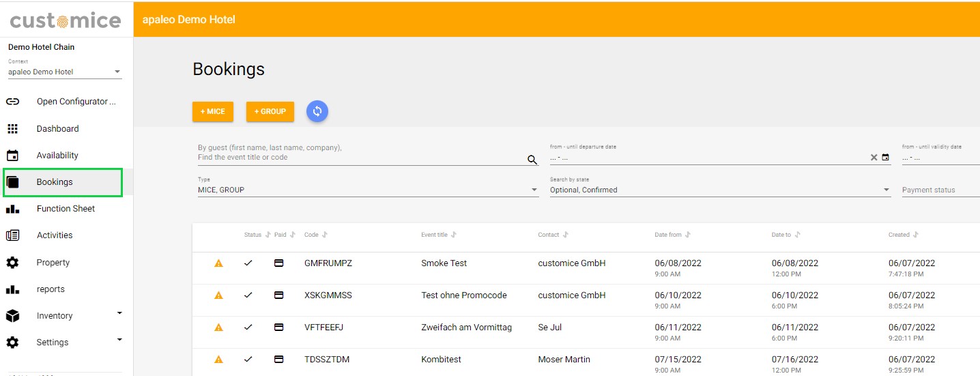Click apaleo Demo Hotel header title
Viewport: 980px width, 376px height.
pyautogui.click(x=189, y=20)
